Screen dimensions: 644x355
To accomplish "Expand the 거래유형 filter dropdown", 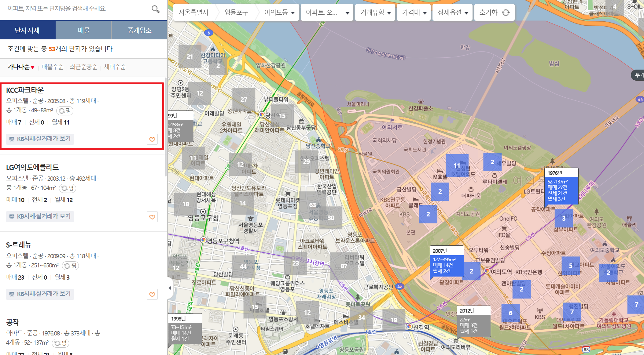I will pos(375,13).
